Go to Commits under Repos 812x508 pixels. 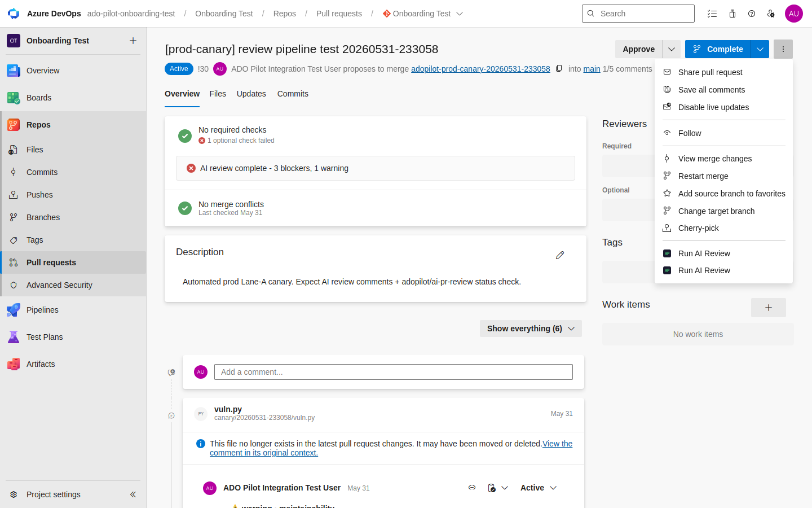pyautogui.click(x=73, y=172)
